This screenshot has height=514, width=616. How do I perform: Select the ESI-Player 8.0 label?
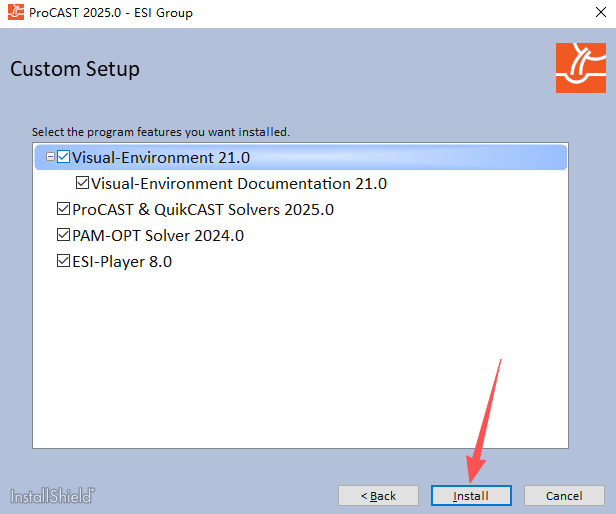(122, 261)
